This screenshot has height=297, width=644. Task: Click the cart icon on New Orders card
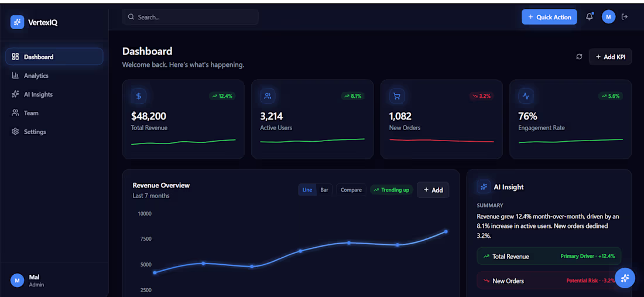pyautogui.click(x=397, y=96)
